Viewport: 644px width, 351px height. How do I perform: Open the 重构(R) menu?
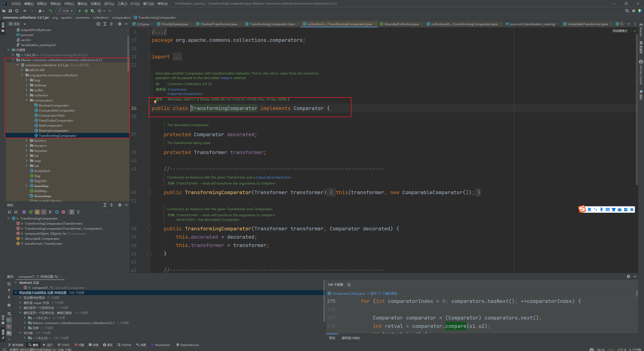point(82,4)
